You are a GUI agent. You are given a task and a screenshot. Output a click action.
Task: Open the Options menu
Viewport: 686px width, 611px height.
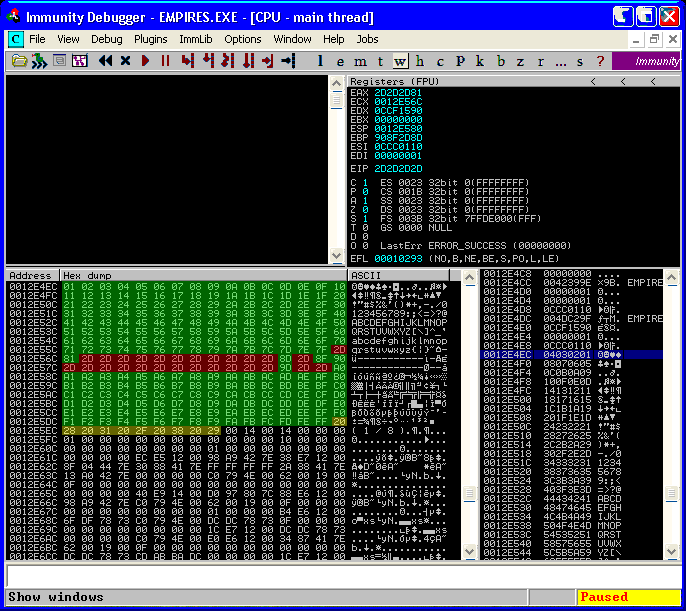[243, 39]
